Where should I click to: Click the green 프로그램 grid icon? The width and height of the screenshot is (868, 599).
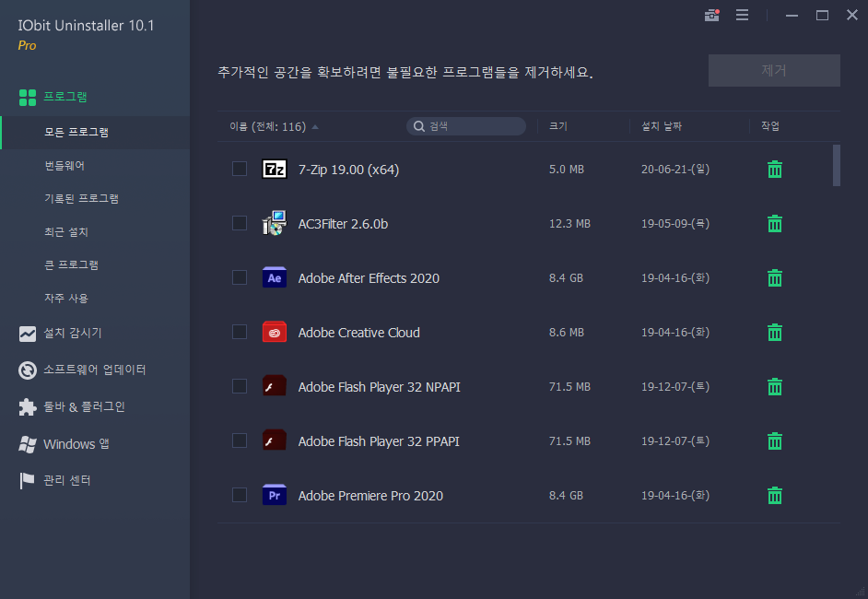tap(27, 98)
